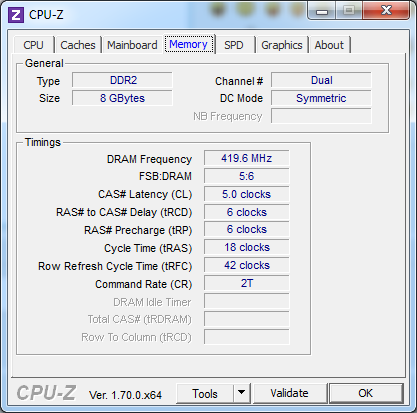
Task: Click the empty NB Frequency field
Action: (x=321, y=116)
